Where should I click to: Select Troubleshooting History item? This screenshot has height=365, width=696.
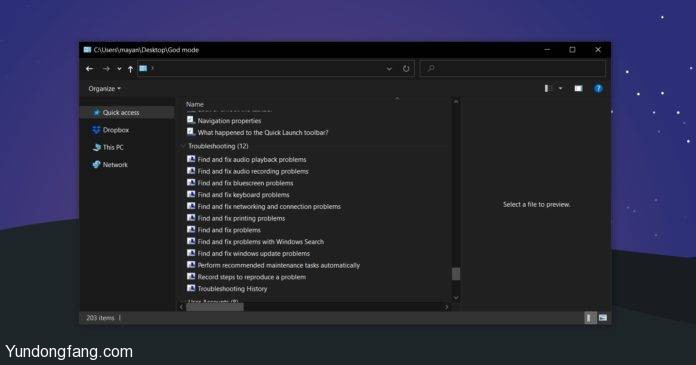pyautogui.click(x=232, y=289)
